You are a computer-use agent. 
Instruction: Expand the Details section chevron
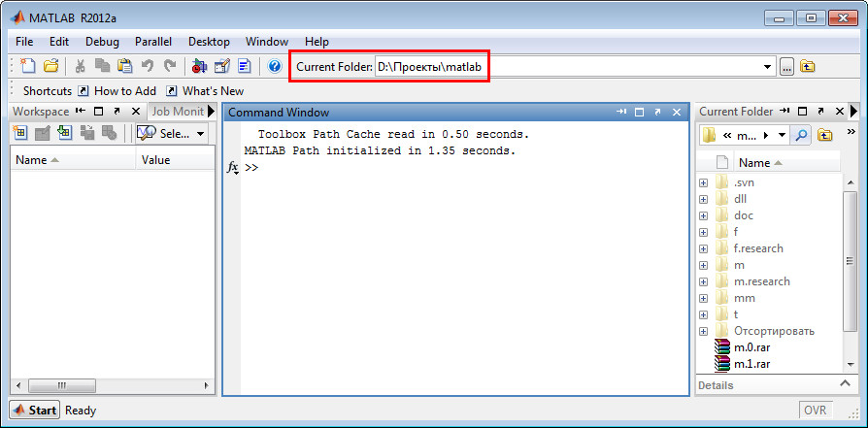(845, 383)
